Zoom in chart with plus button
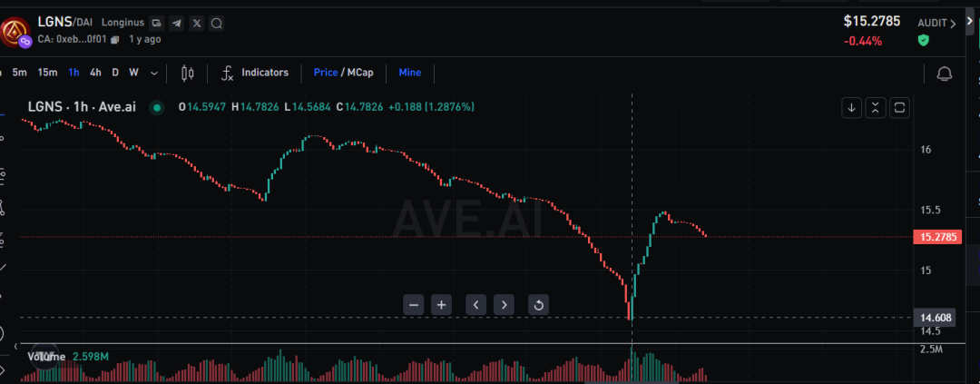The height and width of the screenshot is (384, 980). [441, 305]
